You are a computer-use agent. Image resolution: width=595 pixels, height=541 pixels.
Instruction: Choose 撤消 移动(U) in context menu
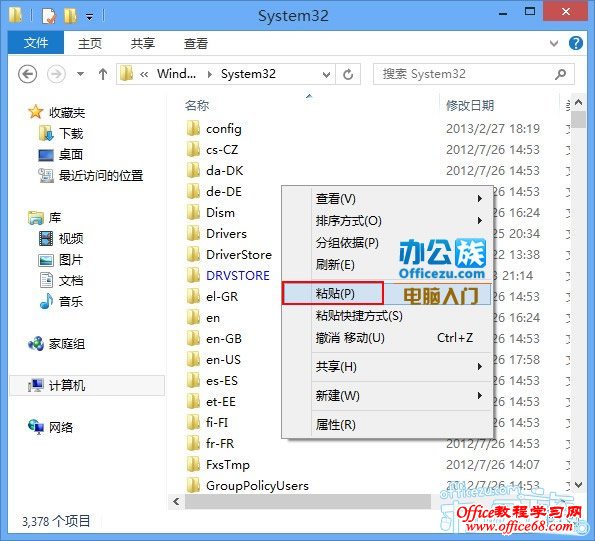click(x=387, y=338)
